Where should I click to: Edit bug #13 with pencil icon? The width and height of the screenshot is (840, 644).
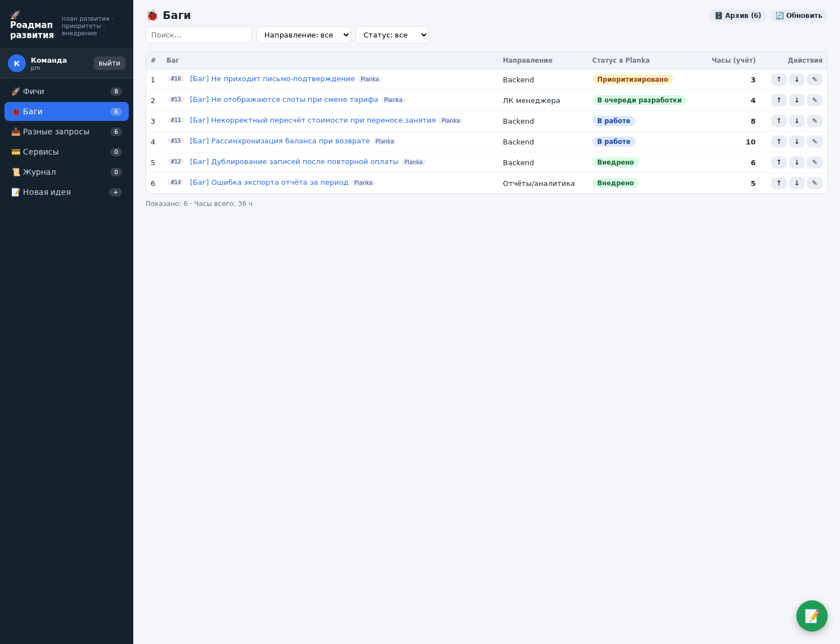point(814,100)
